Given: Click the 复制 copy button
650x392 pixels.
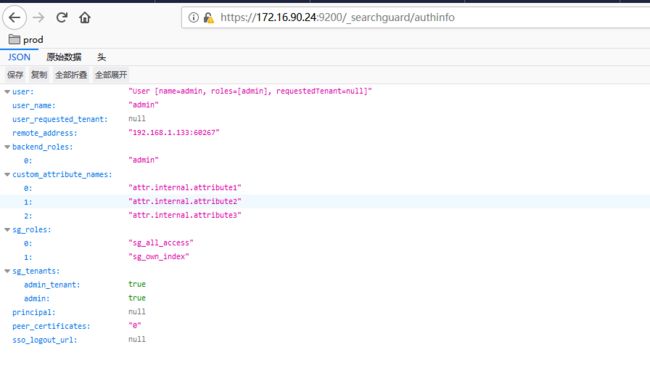Looking at the screenshot, I should [x=39, y=75].
